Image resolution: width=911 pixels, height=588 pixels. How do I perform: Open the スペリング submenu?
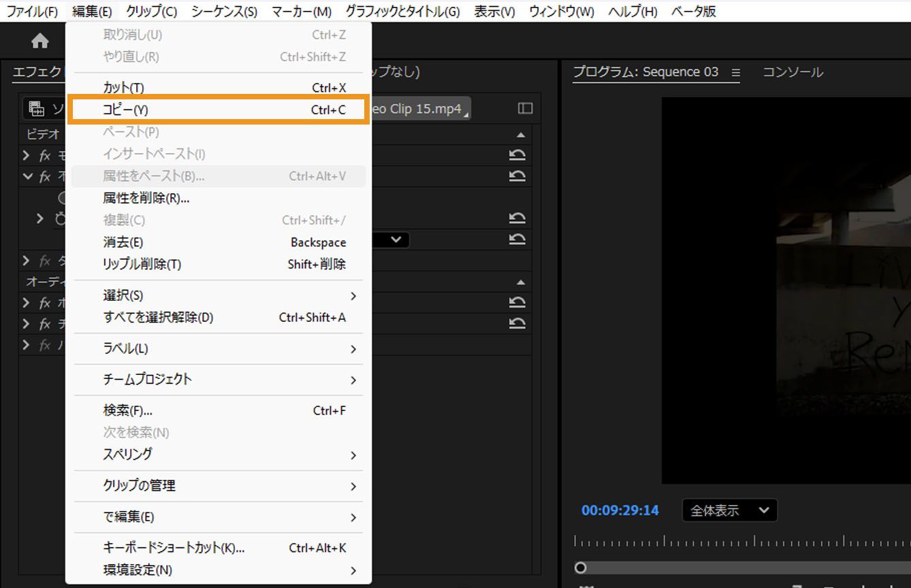tap(219, 455)
